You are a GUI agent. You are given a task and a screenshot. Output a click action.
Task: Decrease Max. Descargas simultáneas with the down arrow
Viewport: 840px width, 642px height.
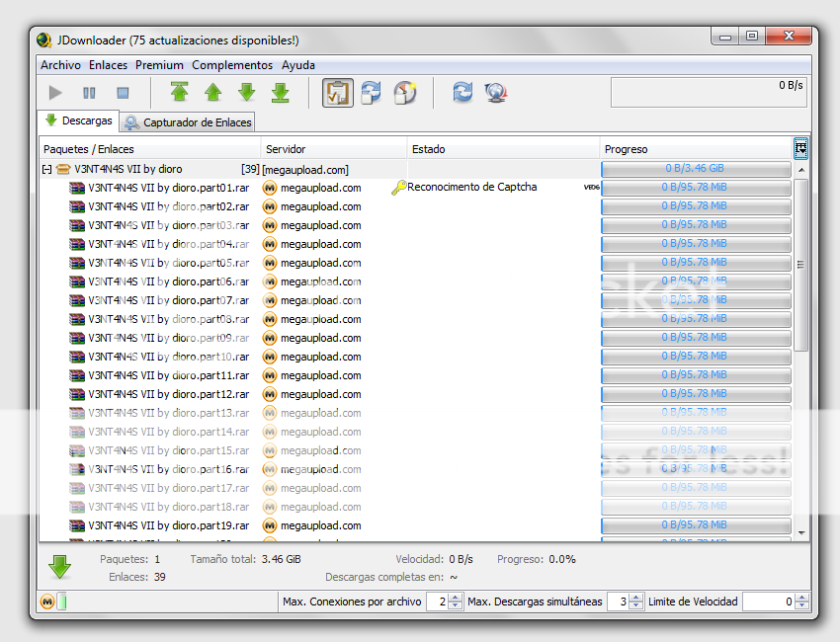635,605
